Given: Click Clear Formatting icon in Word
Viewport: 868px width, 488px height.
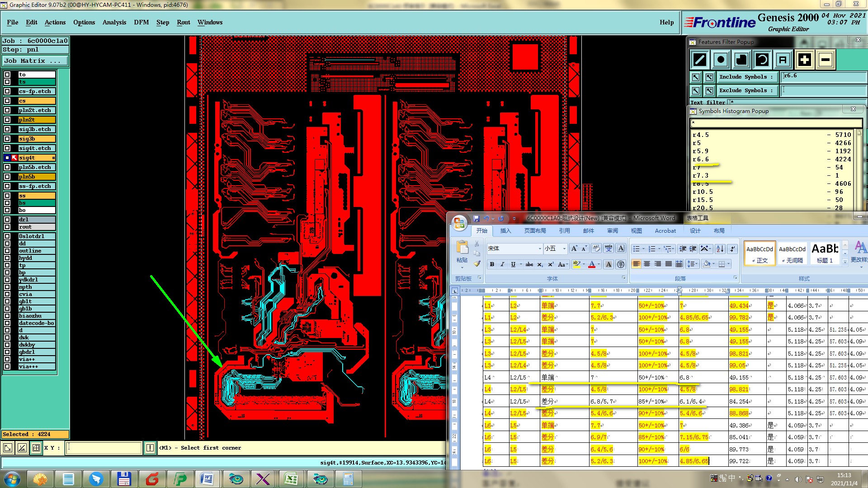Looking at the screenshot, I should [x=596, y=249].
